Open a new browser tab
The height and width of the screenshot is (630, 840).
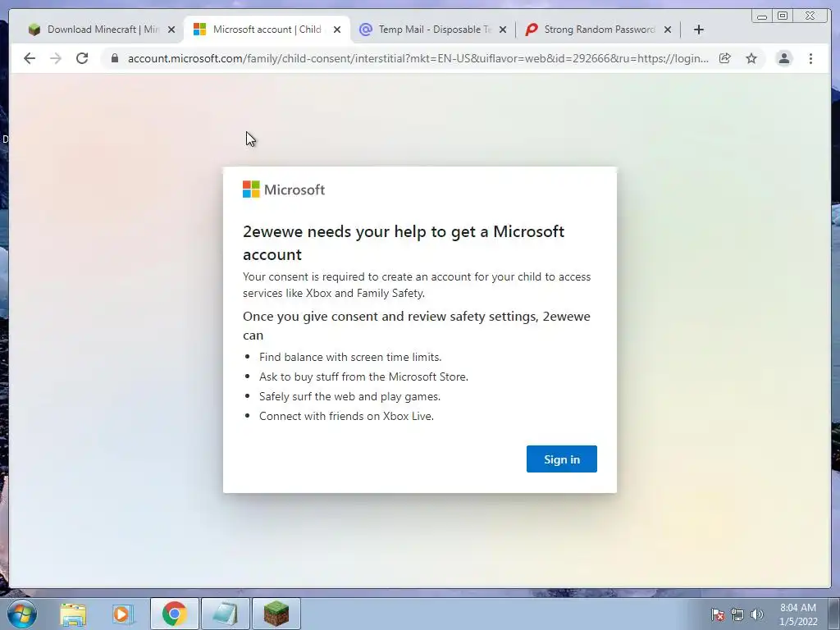(699, 30)
